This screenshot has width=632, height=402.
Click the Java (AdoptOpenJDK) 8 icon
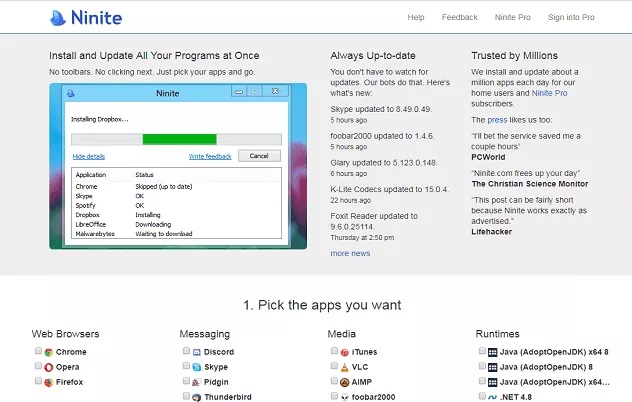pos(493,367)
